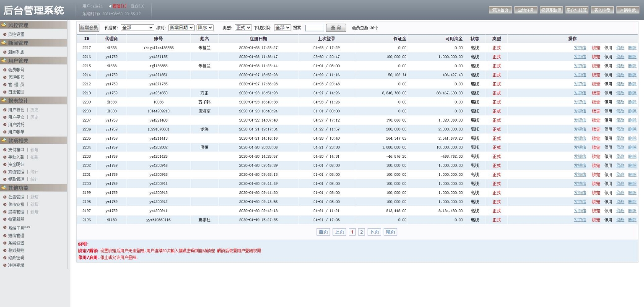
Task: Click the 搜索 text input field
Action: [314, 28]
